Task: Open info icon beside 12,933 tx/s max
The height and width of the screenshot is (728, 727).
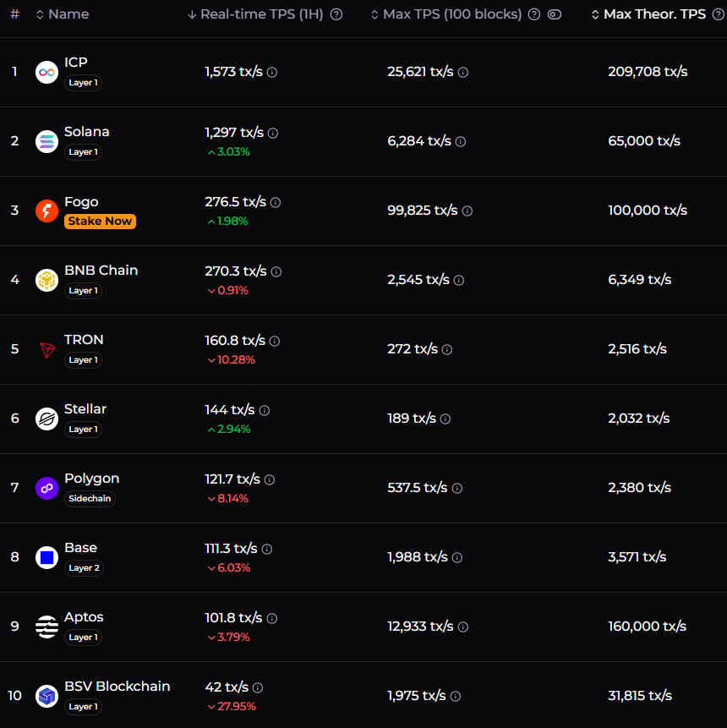Action: pyautogui.click(x=463, y=627)
